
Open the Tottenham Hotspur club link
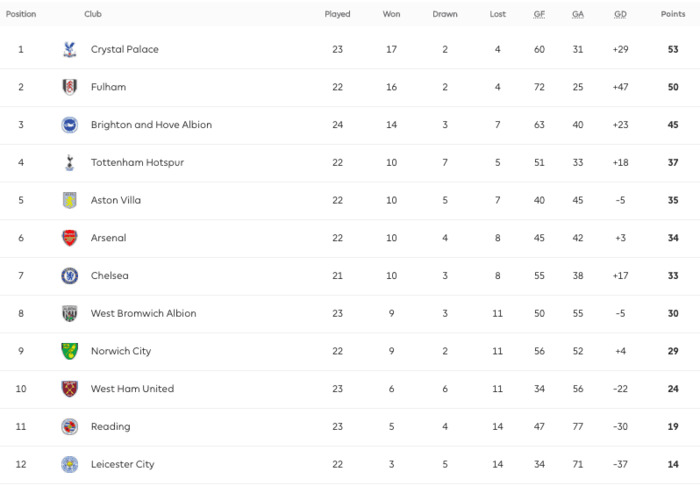click(138, 162)
